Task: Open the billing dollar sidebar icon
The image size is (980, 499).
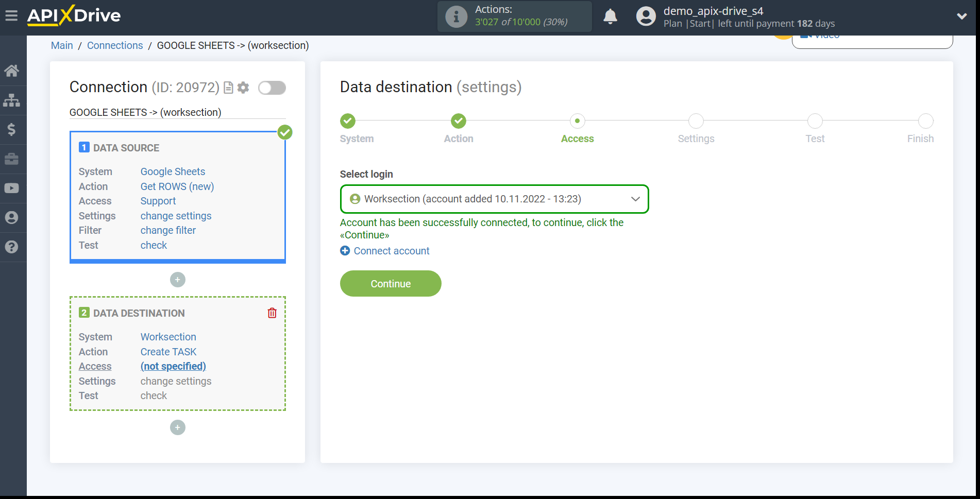Action: (11, 129)
